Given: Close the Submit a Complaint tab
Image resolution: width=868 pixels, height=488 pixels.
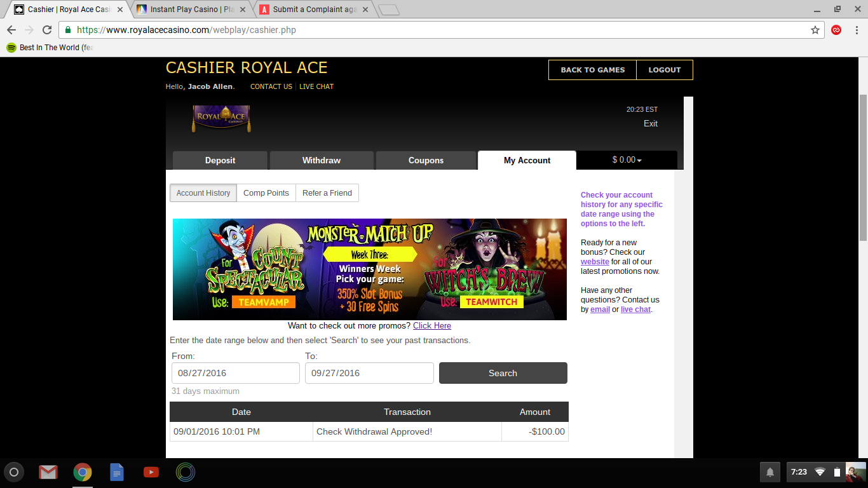Looking at the screenshot, I should [x=365, y=10].
